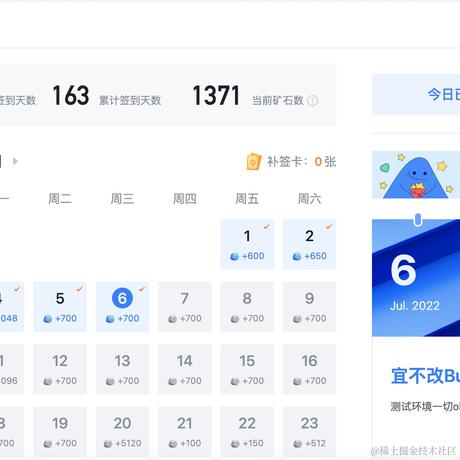Click the gray ore icon on day 22
The height and width of the screenshot is (460, 460).
(235, 444)
